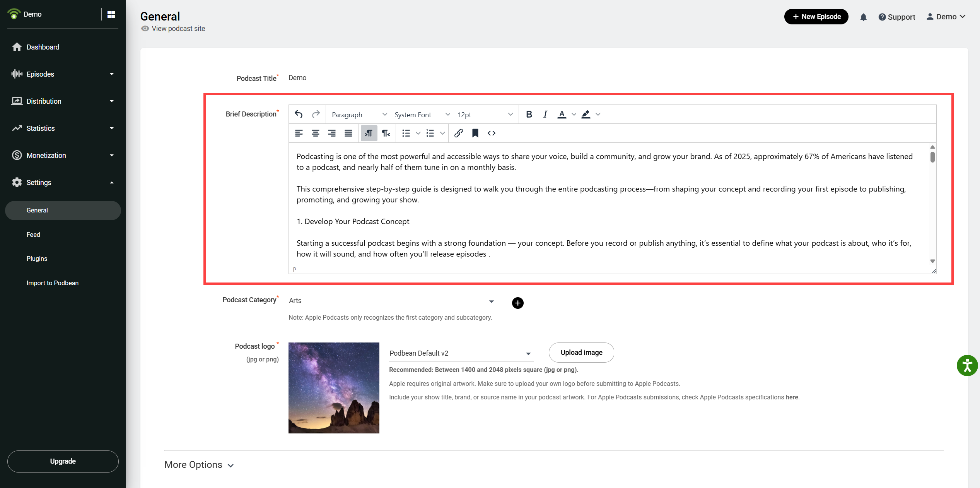This screenshot has height=488, width=980.
Task: Center align the description text
Action: pos(316,133)
